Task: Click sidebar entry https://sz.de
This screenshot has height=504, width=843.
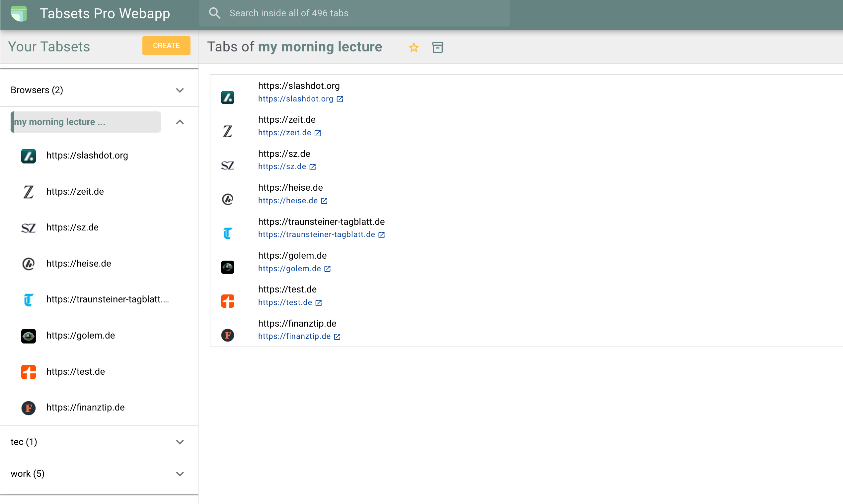Action: [x=72, y=227]
